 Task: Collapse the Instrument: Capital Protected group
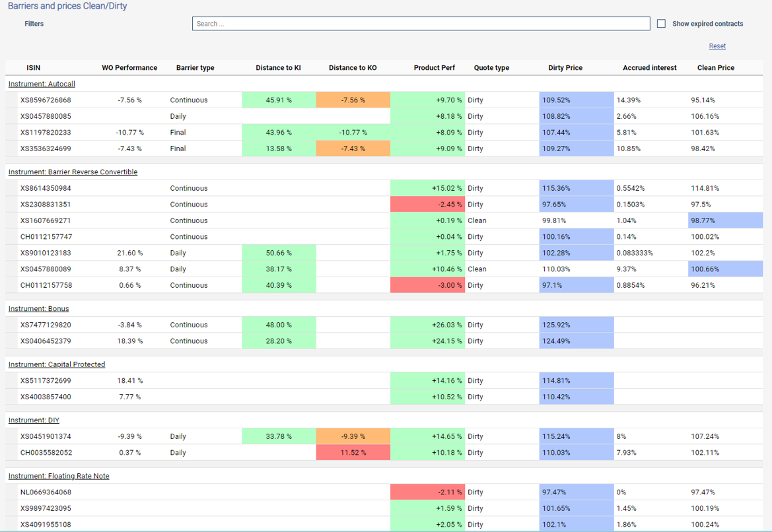click(57, 364)
